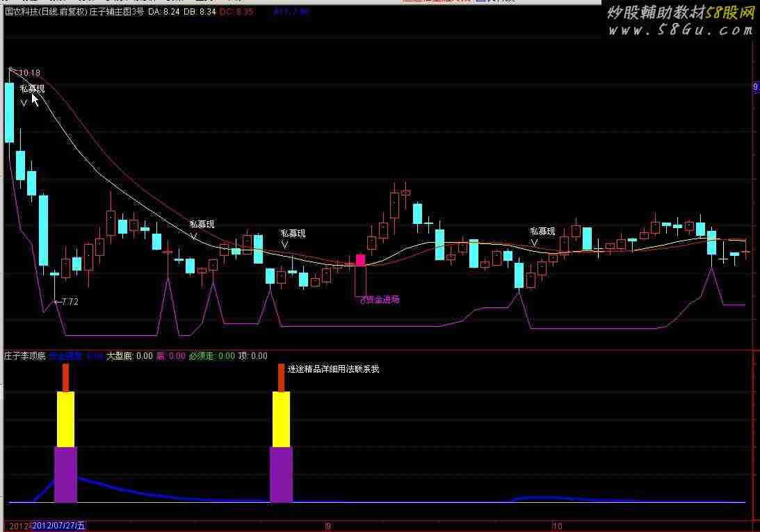The width and height of the screenshot is (760, 532).
Task: Click the magenta 底: 0.00 value
Action: [170, 356]
